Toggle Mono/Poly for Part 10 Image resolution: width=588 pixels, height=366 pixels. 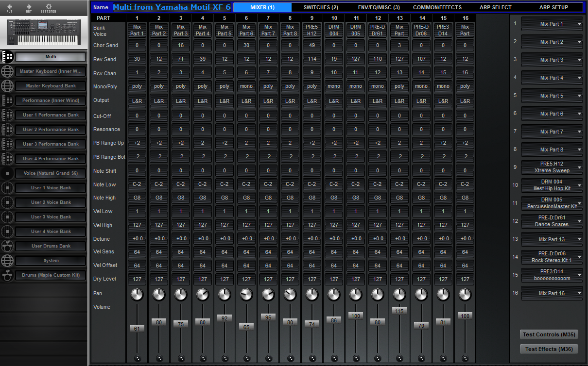[x=333, y=86]
